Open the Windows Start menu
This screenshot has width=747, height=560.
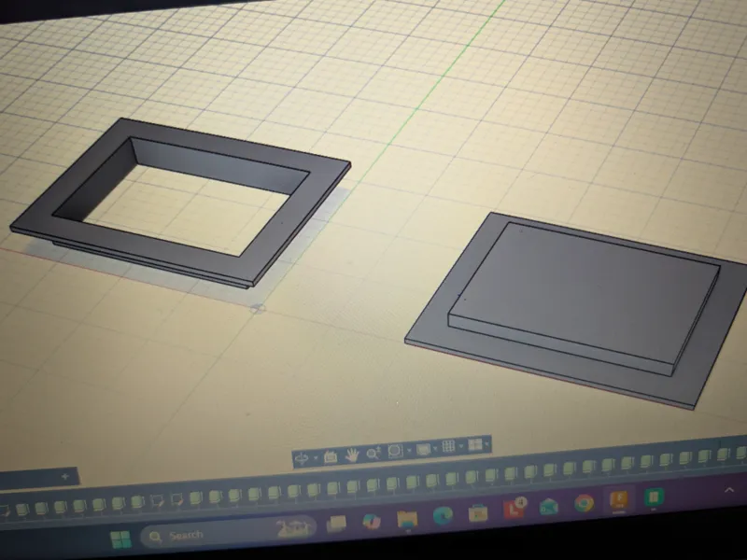(120, 539)
